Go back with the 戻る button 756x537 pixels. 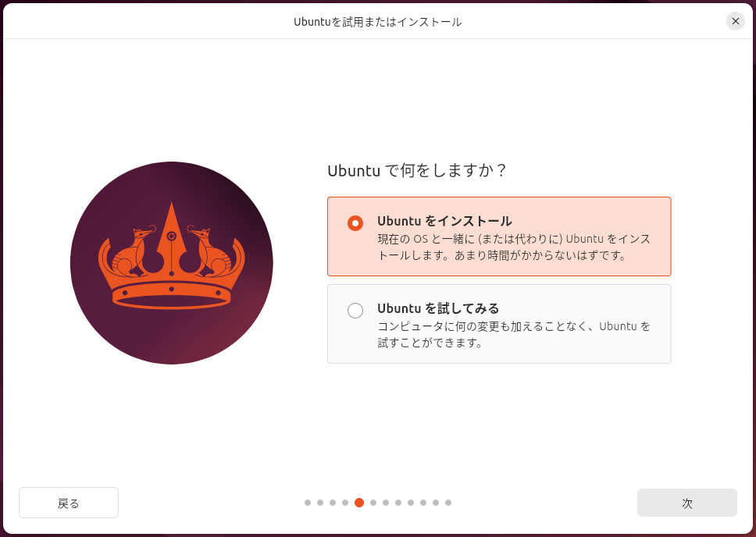click(x=69, y=503)
